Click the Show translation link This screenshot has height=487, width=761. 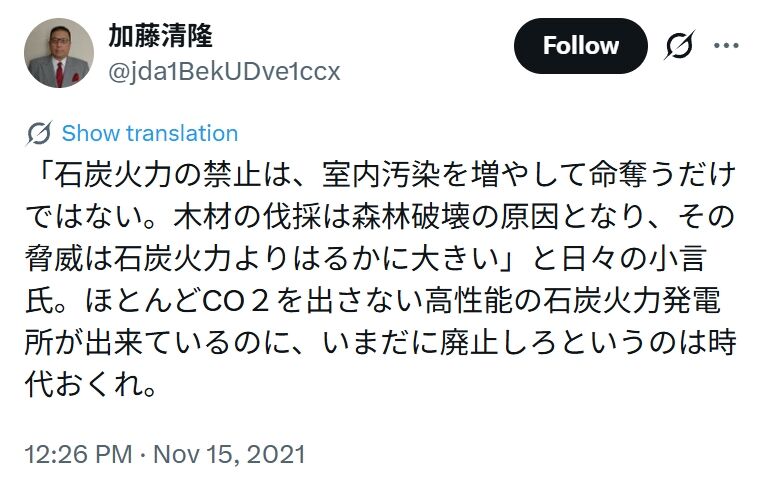(150, 134)
